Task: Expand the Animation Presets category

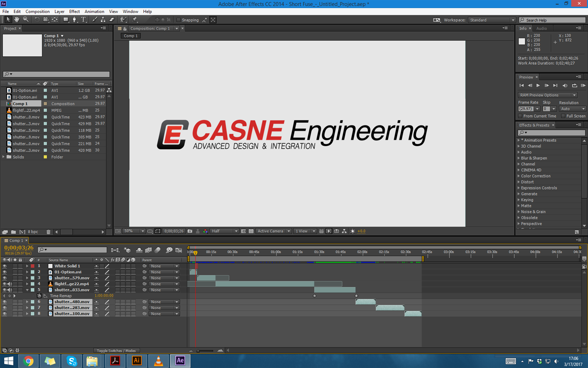Action: pos(519,140)
